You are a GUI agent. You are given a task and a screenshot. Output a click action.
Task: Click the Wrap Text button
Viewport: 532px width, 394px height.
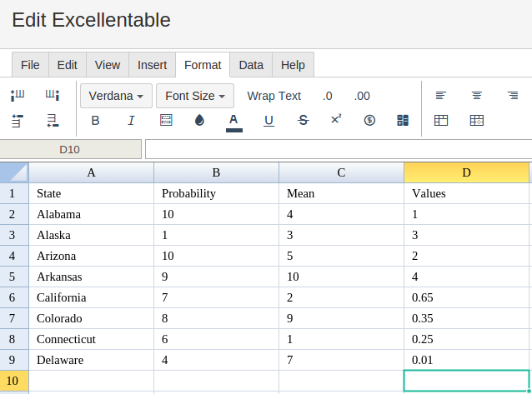[274, 96]
